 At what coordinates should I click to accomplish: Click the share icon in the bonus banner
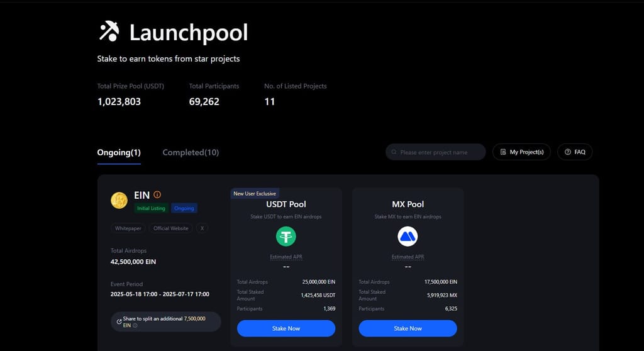119,321
